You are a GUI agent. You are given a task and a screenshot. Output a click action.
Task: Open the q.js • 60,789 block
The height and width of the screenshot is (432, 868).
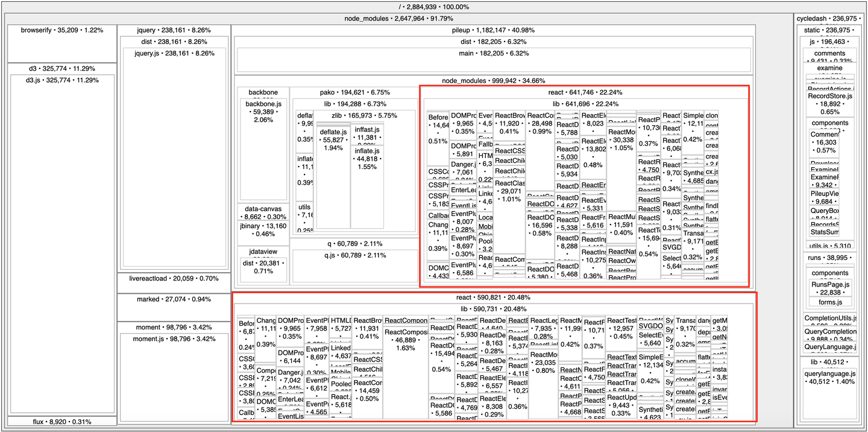pos(353,266)
